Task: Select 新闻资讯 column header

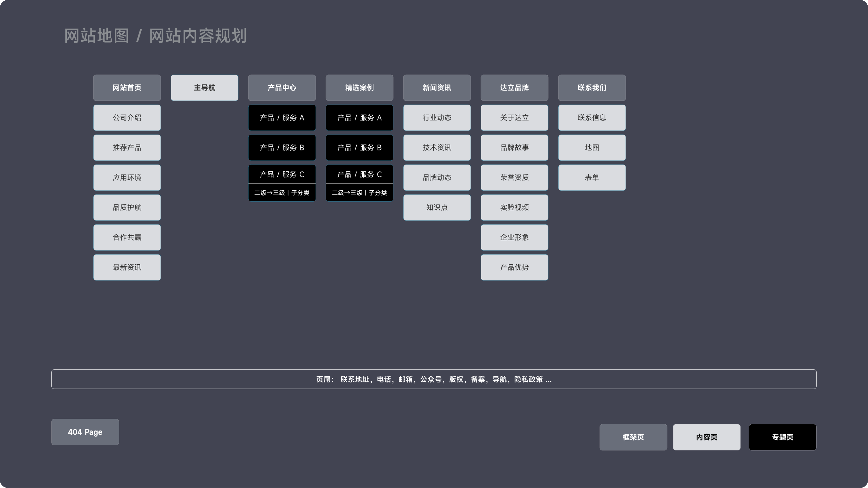Action: [437, 88]
